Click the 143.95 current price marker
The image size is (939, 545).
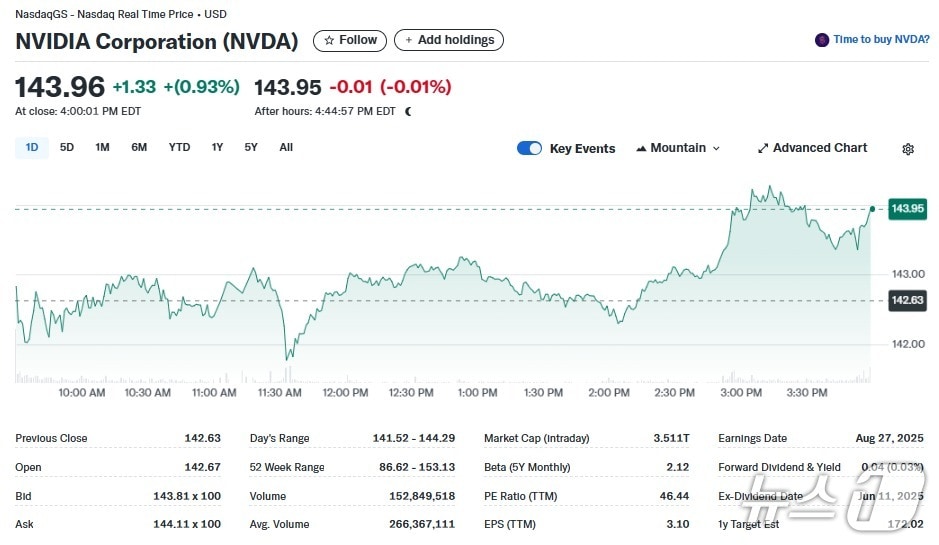[x=907, y=208]
